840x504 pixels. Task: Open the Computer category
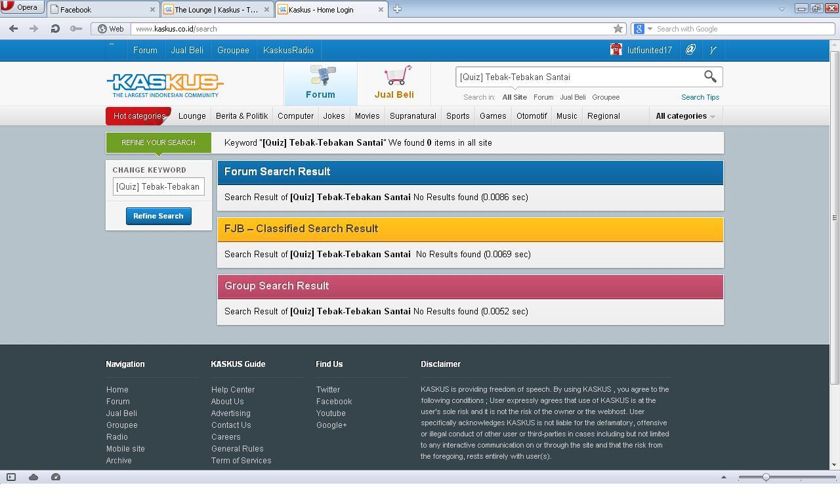pos(295,116)
